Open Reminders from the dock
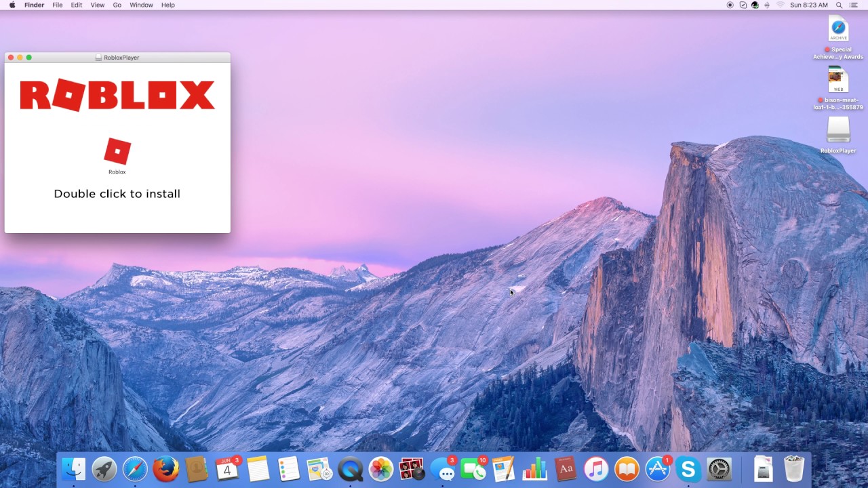This screenshot has width=868, height=488. click(289, 469)
